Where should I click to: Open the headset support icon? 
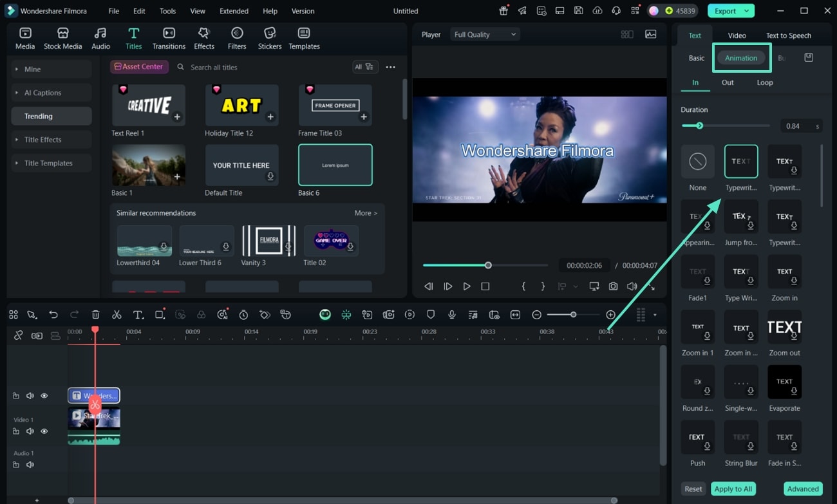click(616, 11)
